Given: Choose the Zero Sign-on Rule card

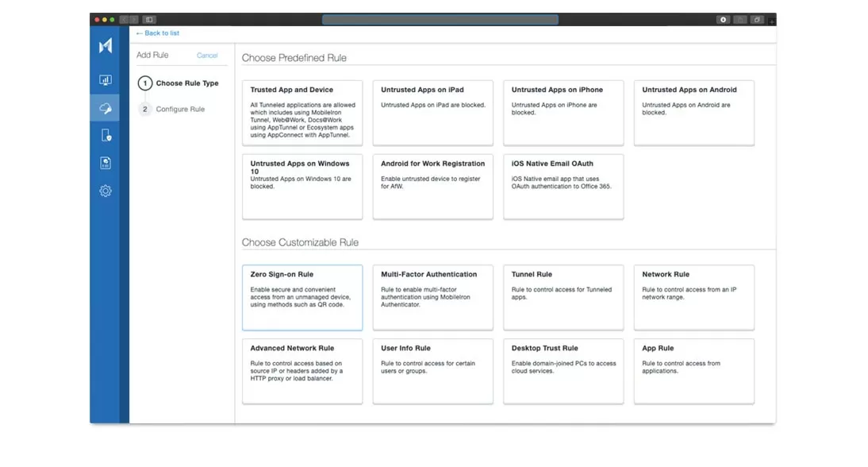Looking at the screenshot, I should pos(302,298).
